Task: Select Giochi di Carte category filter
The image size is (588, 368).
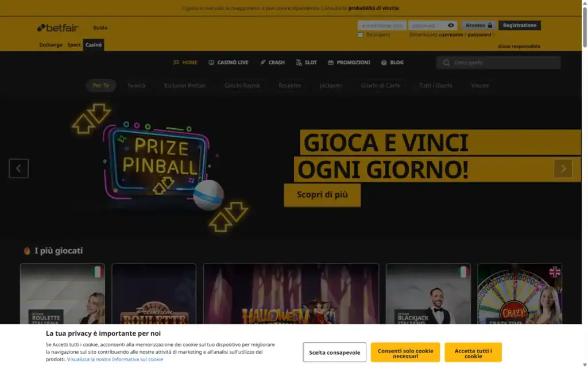Action: (x=380, y=86)
